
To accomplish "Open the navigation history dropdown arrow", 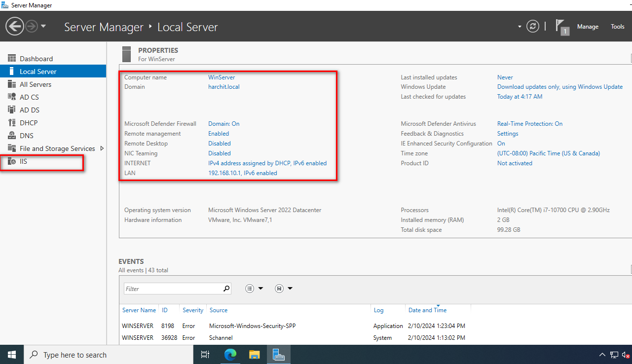I will pos(43,26).
